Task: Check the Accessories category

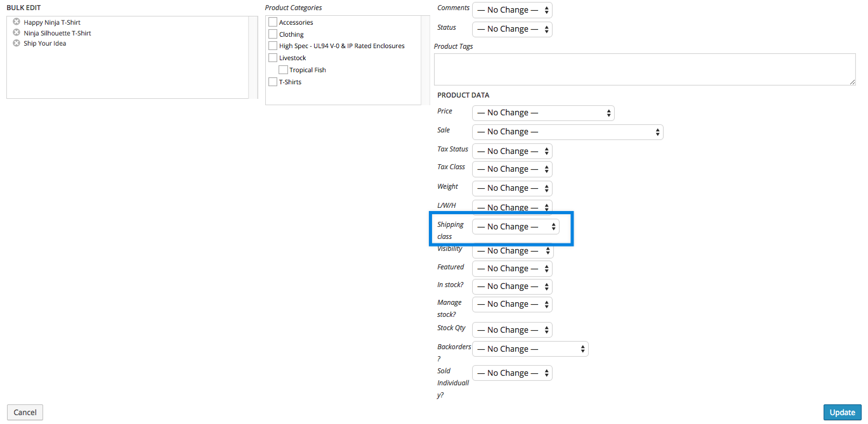Action: click(x=272, y=22)
